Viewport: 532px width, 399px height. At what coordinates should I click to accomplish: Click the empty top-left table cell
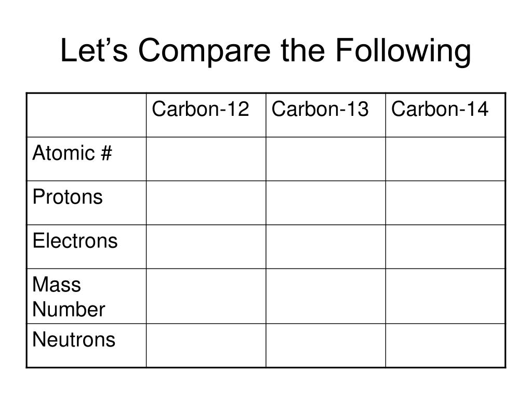point(87,115)
